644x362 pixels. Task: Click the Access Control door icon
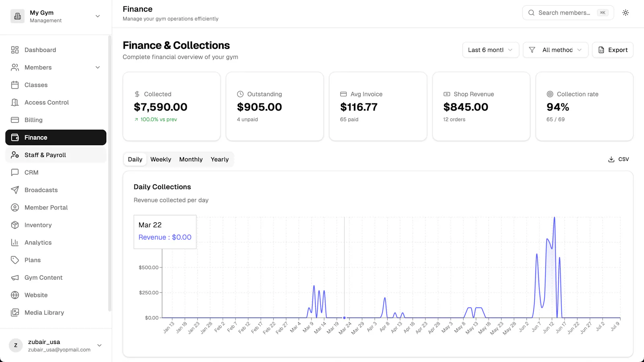coord(15,103)
